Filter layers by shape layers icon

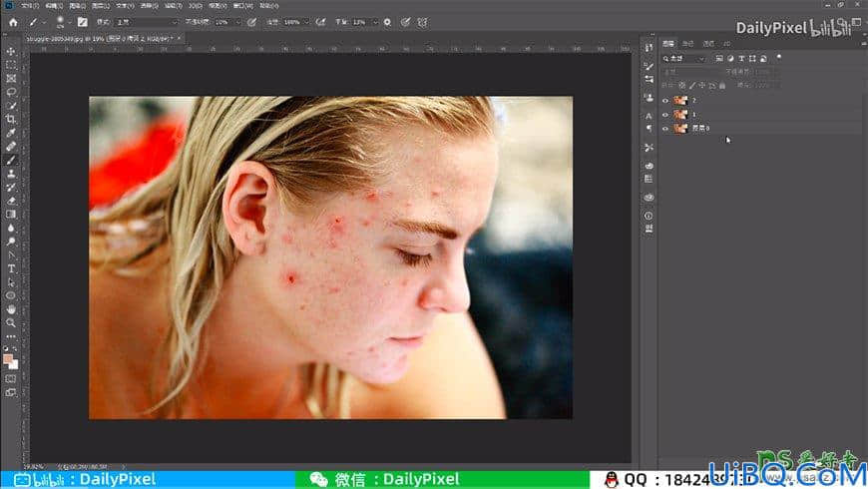click(x=752, y=58)
